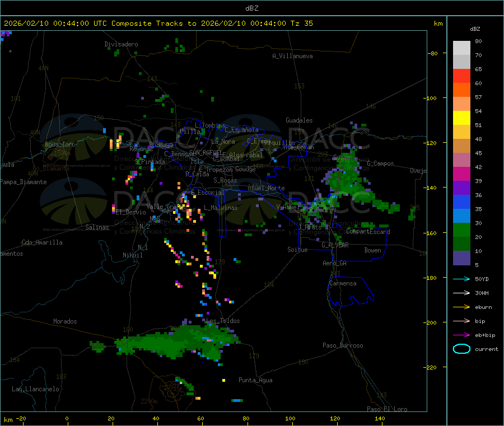Click the 'El_Desvio' map label
Image resolution: width=504 pixels, height=426 pixels.
point(131,212)
